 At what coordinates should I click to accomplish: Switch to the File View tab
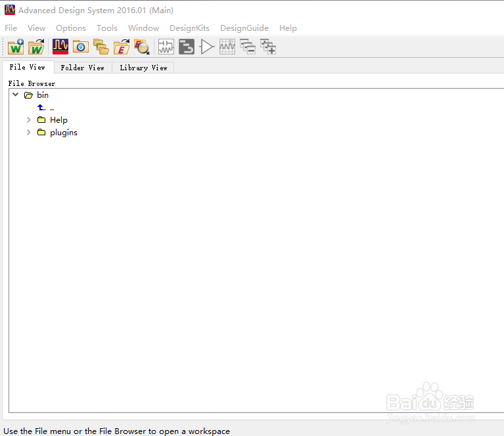click(28, 67)
